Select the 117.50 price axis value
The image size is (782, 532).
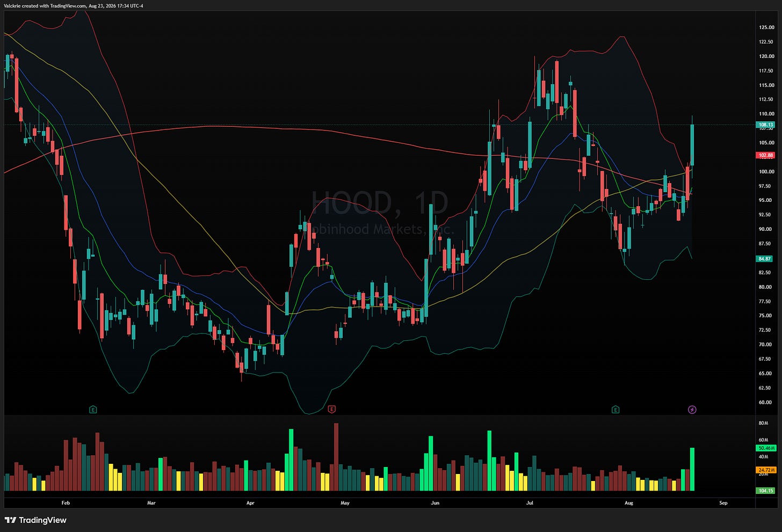point(766,71)
